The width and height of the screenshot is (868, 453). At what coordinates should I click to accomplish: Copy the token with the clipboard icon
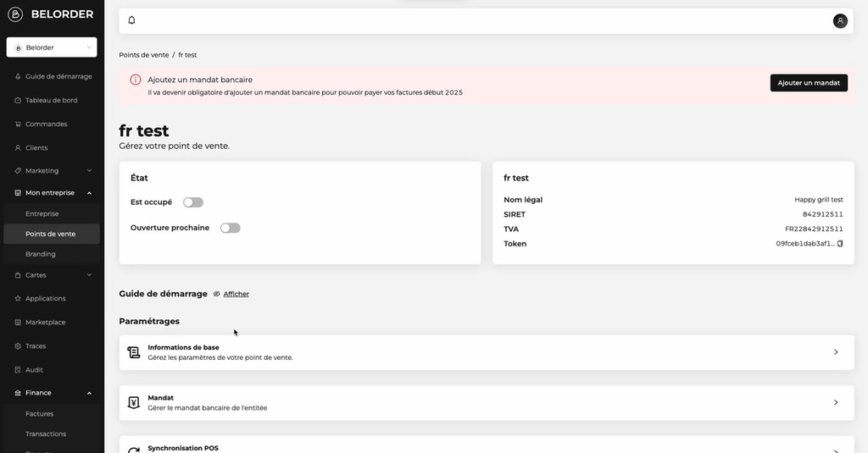[840, 244]
